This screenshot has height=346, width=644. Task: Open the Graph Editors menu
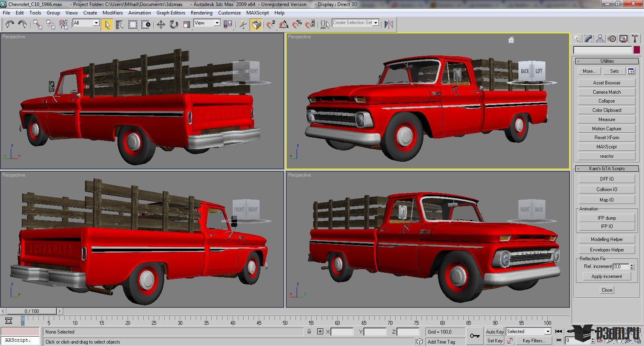pos(171,13)
